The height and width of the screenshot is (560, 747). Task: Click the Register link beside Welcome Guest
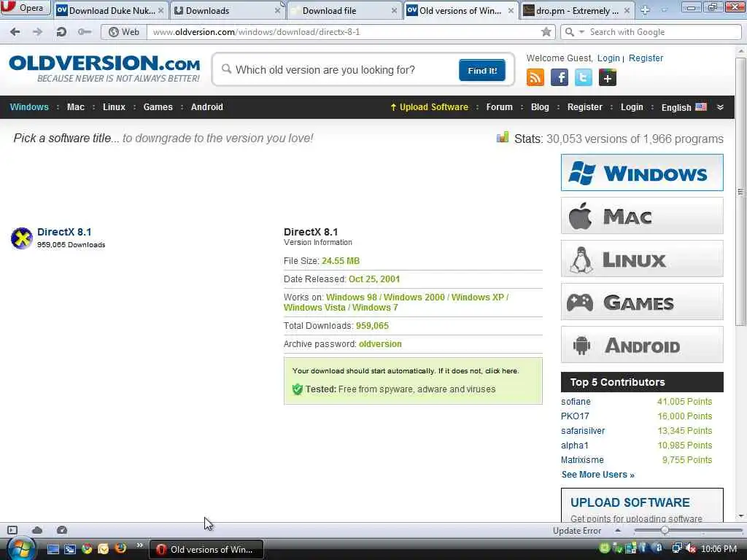pos(646,58)
